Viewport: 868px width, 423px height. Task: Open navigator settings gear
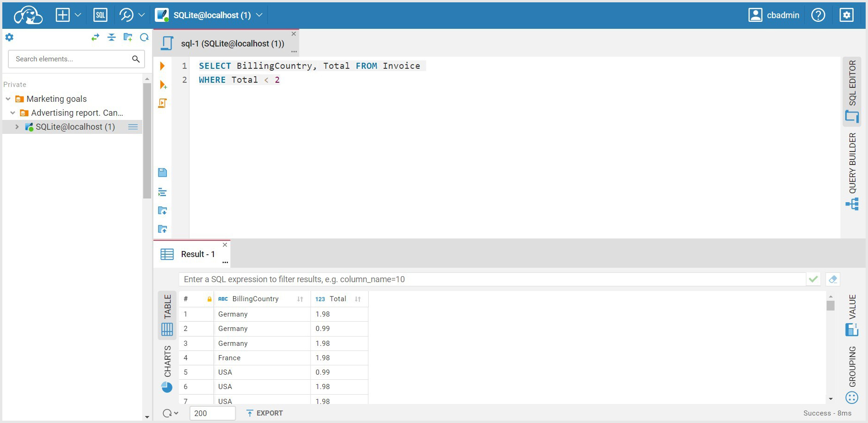click(9, 37)
